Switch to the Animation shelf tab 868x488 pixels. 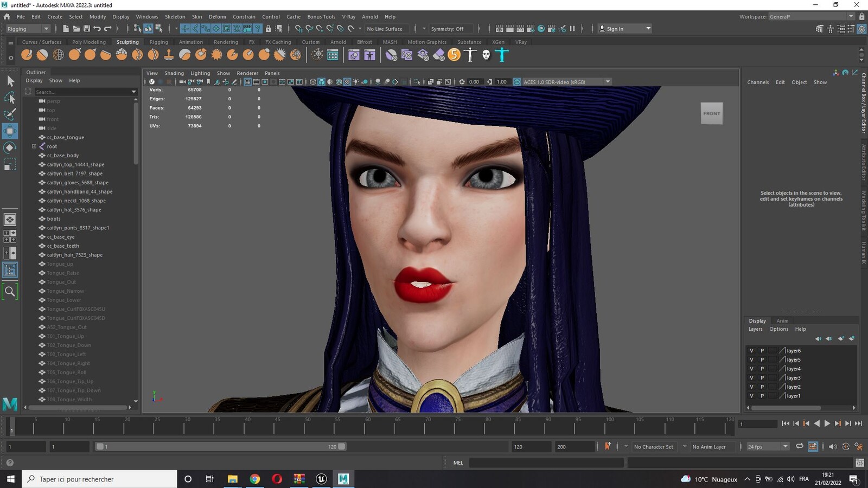tap(191, 42)
